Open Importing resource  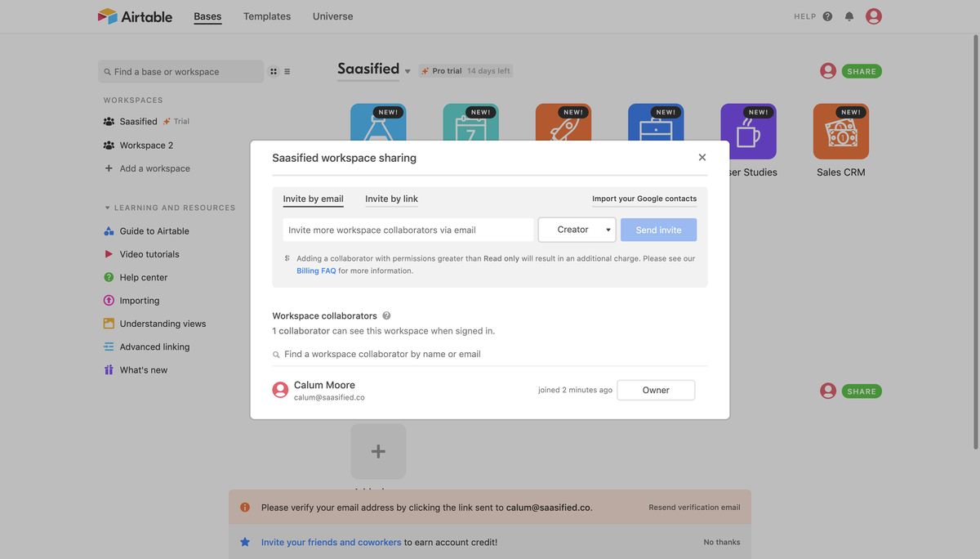pyautogui.click(x=140, y=301)
